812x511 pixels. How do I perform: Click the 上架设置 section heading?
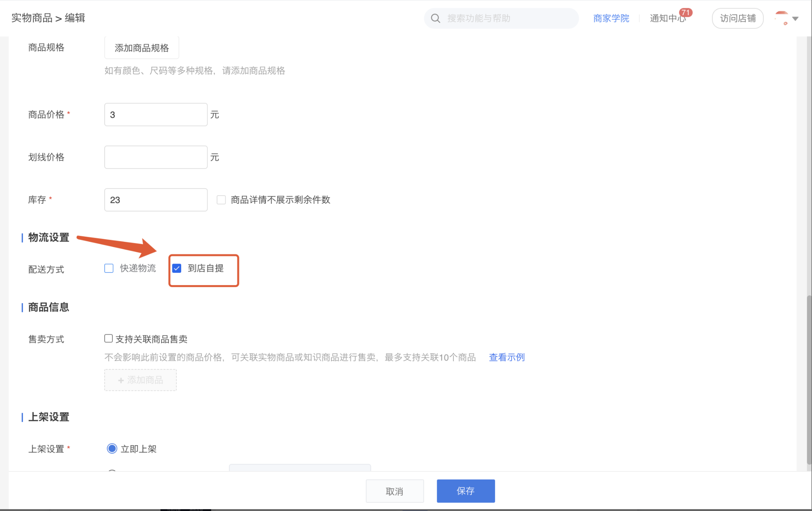tap(48, 417)
